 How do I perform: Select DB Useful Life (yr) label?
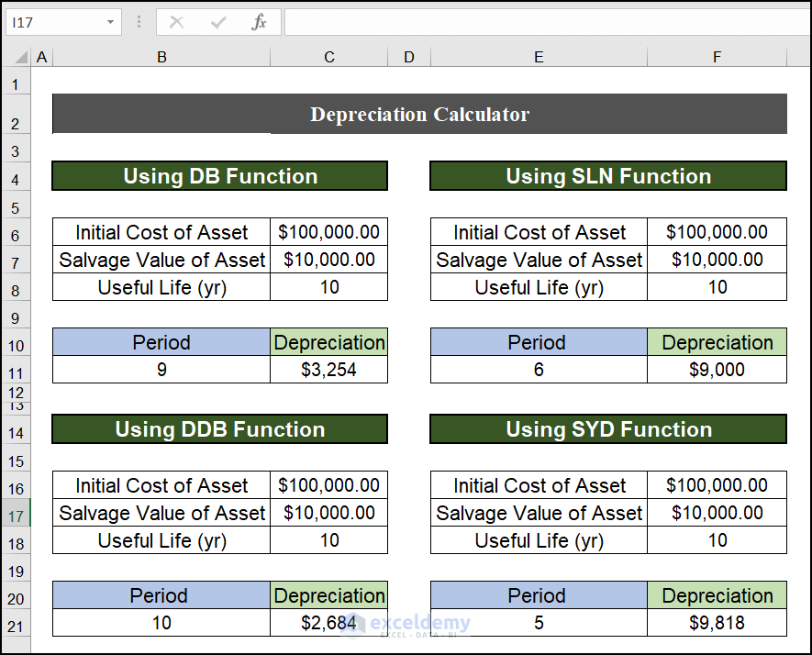tap(161, 287)
